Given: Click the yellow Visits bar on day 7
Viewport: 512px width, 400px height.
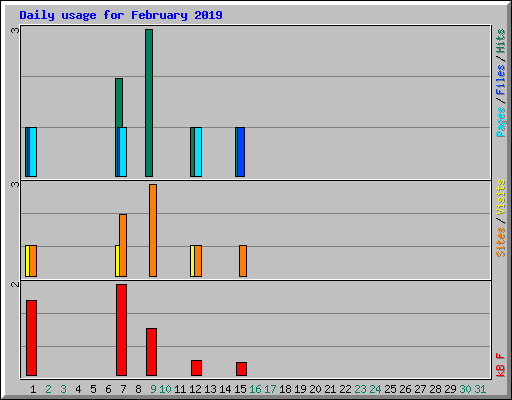Looking at the screenshot, I should (117, 261).
